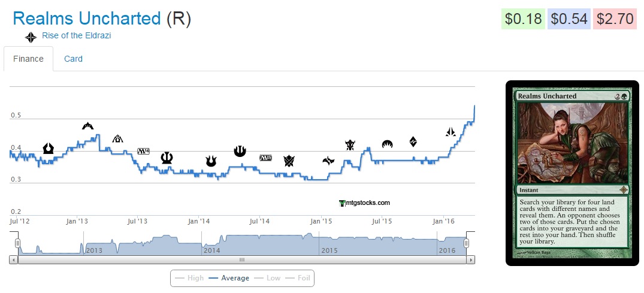Viewport: 644px width, 293px height.
Task: Open the Realms Uncharted title link
Action: point(87,19)
